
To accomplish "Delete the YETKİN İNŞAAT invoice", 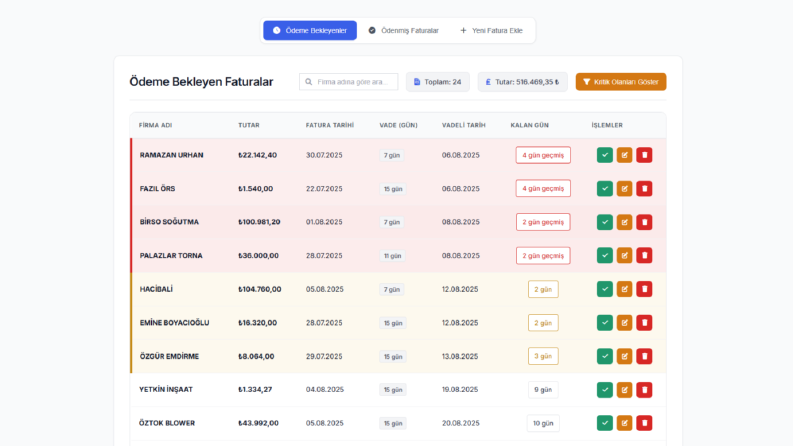I will pyautogui.click(x=644, y=390).
